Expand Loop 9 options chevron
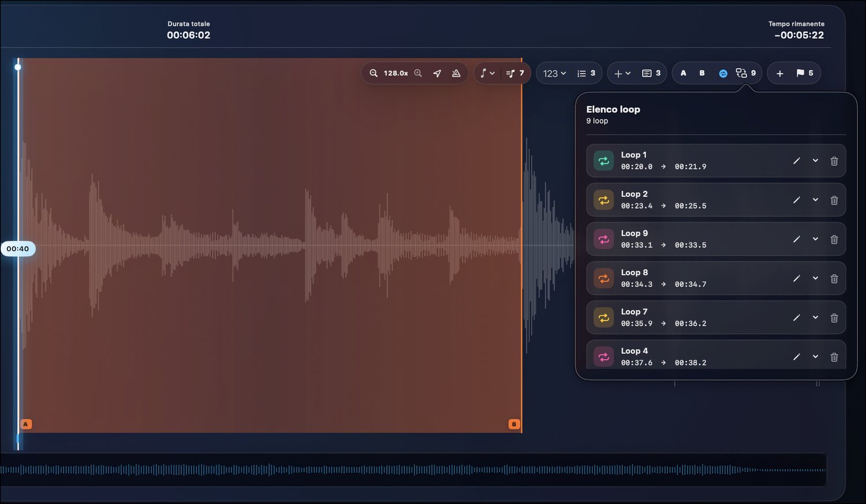Image resolution: width=866 pixels, height=504 pixels. [815, 239]
